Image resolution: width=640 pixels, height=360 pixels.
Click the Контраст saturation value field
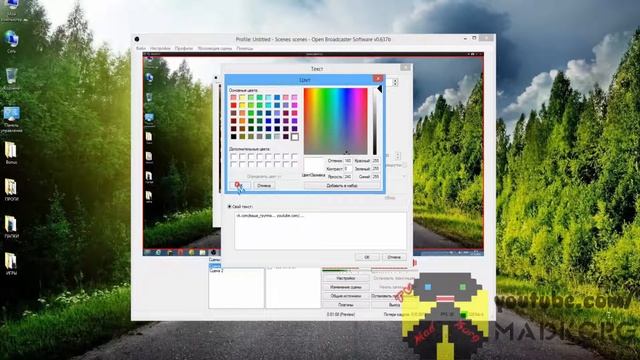click(x=347, y=169)
